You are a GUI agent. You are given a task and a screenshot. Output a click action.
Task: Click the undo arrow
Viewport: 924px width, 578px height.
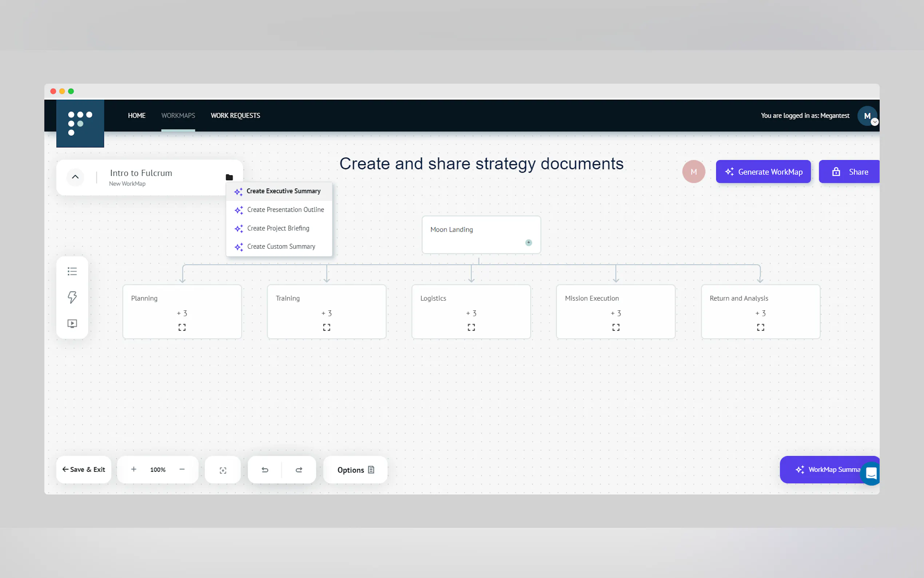click(x=265, y=470)
